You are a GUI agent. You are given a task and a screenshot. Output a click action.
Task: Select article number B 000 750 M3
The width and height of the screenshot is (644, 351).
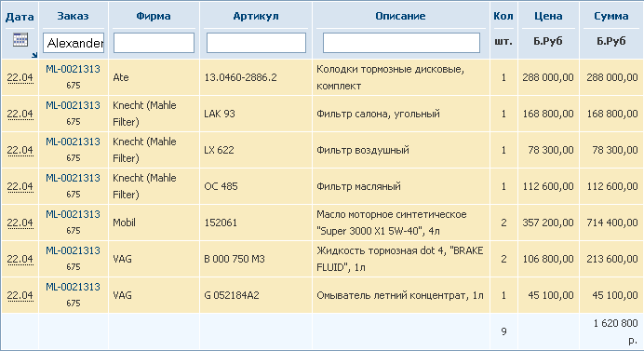point(235,259)
